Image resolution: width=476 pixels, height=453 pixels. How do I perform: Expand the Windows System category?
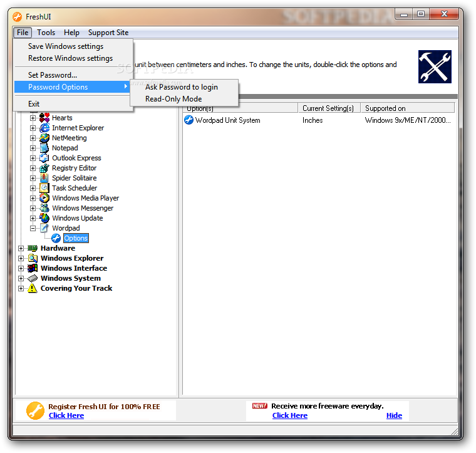tap(21, 278)
